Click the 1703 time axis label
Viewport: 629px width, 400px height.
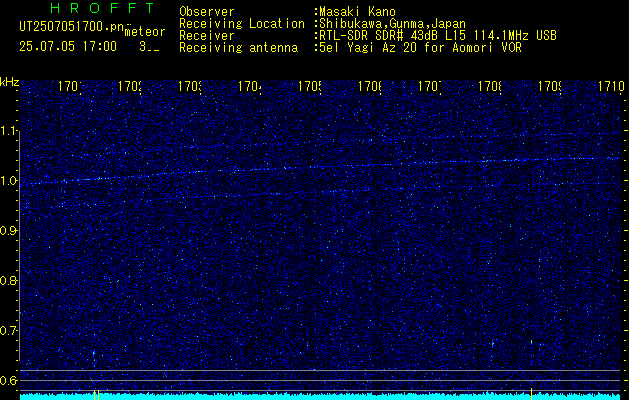point(190,86)
